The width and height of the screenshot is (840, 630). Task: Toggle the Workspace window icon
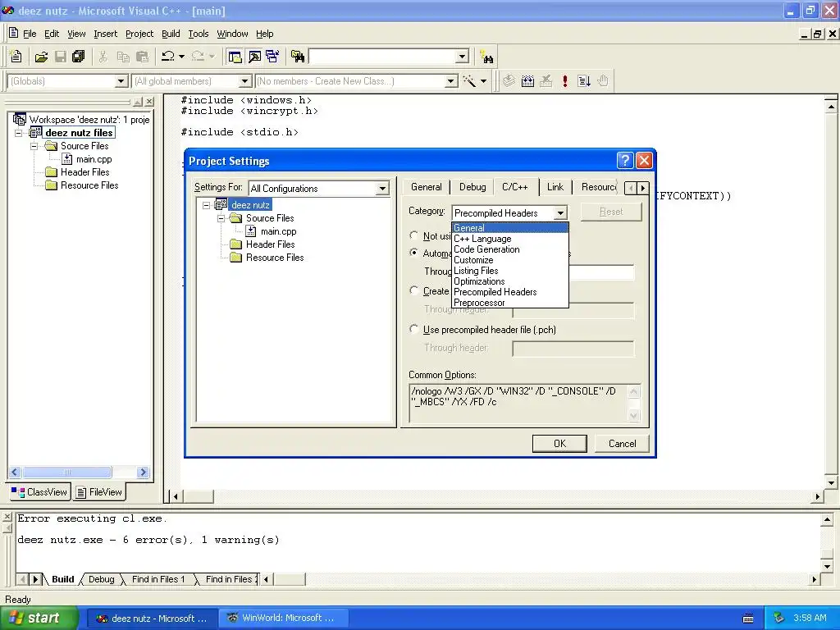(235, 57)
